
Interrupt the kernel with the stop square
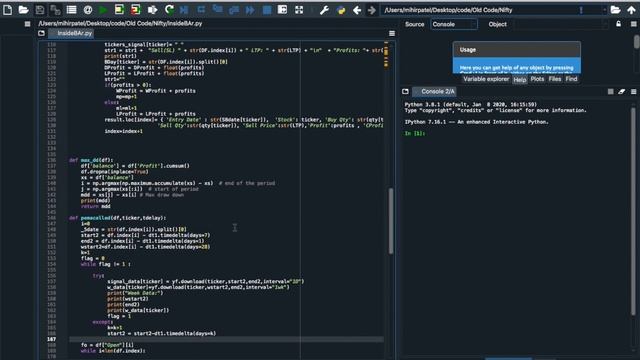[610, 91]
